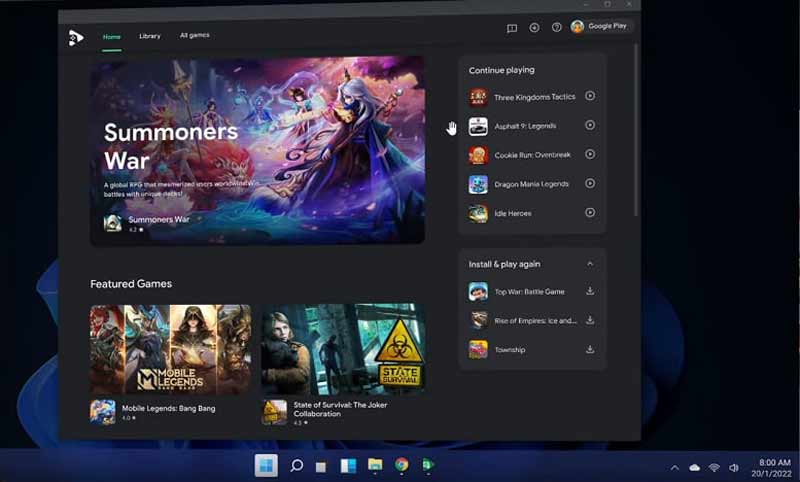The image size is (800, 482).
Task: Click the 'Continue playing' heading
Action: 502,70
